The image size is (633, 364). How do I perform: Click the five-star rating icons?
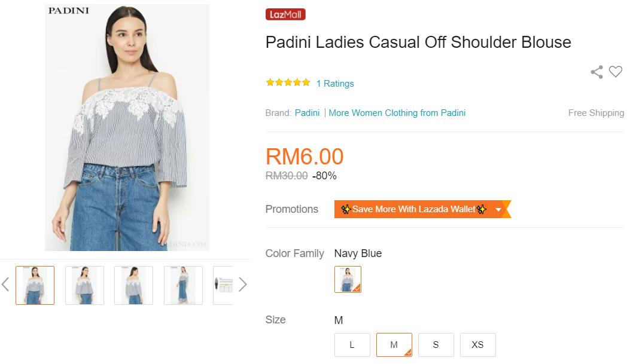(288, 83)
